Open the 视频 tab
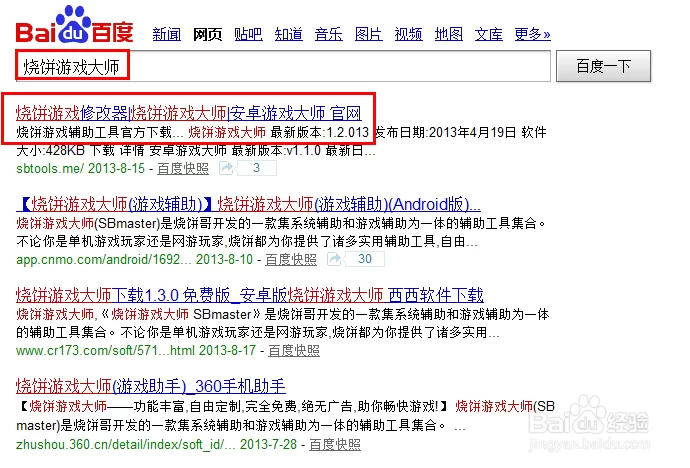The image size is (690, 468). 408,34
